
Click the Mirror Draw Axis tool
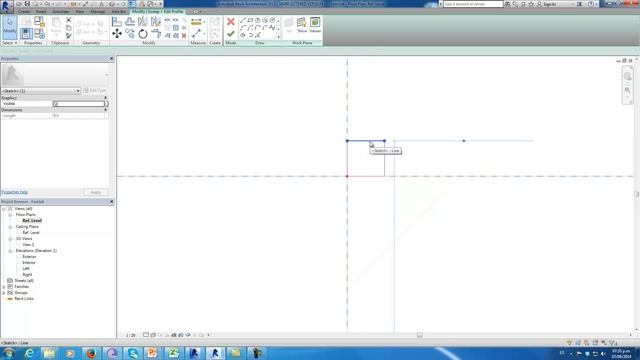tap(156, 22)
